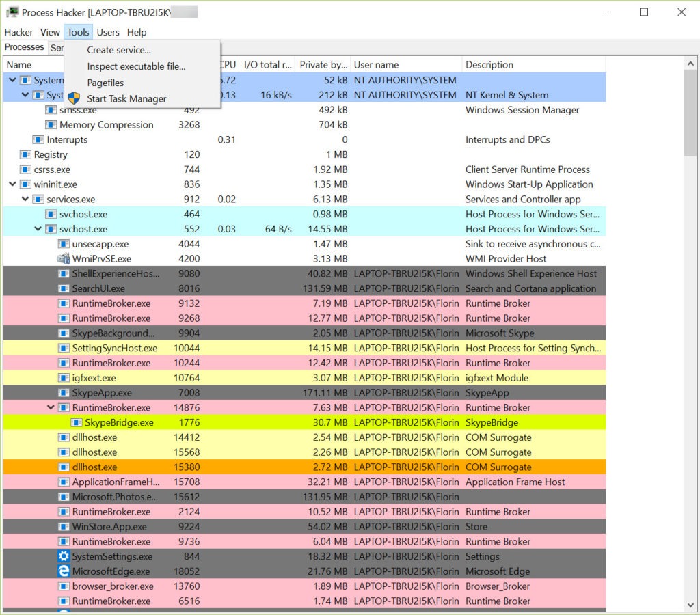Image resolution: width=700 pixels, height=615 pixels.
Task: Click the scrollbar down arrow
Action: point(690,605)
